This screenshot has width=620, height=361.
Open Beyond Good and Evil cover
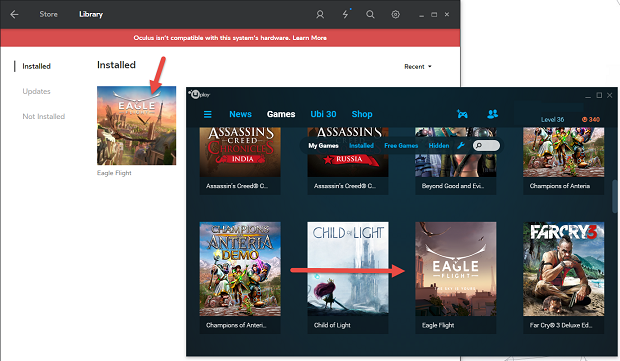[x=456, y=152]
